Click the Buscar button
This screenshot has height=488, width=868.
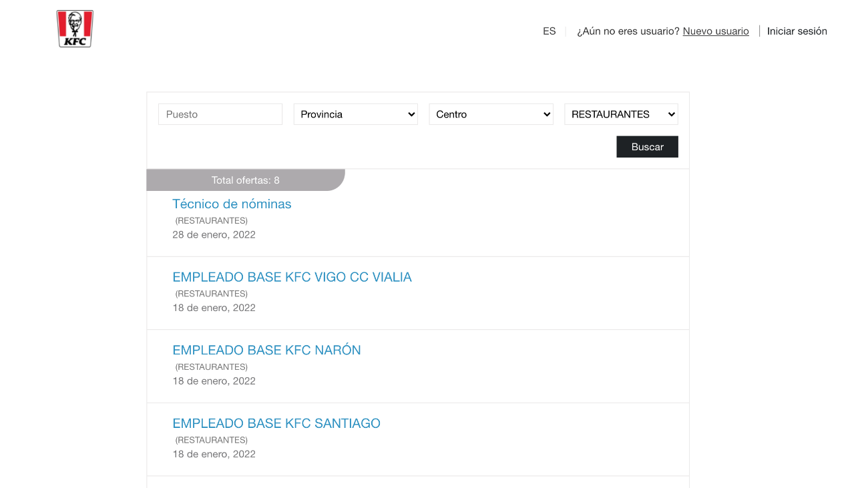647,147
